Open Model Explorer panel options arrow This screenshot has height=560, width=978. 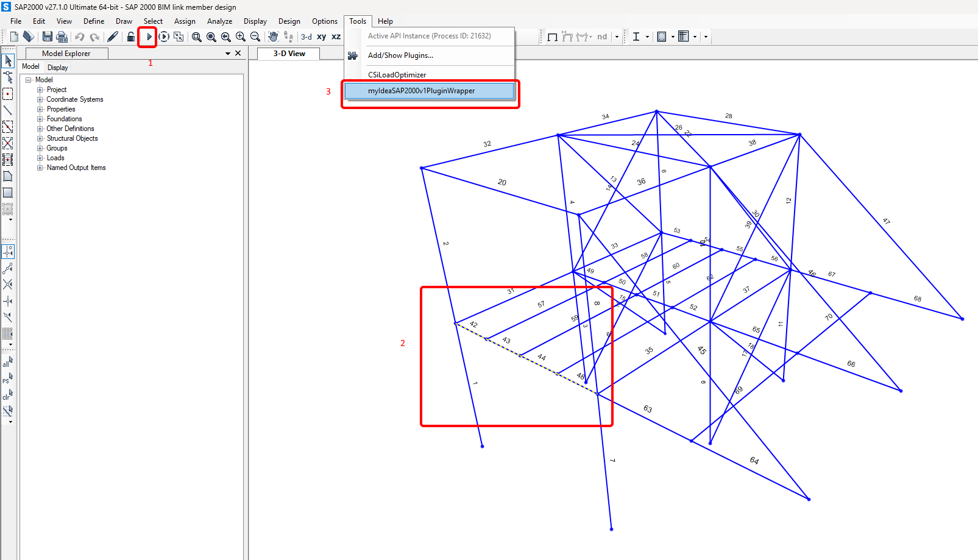(x=228, y=54)
